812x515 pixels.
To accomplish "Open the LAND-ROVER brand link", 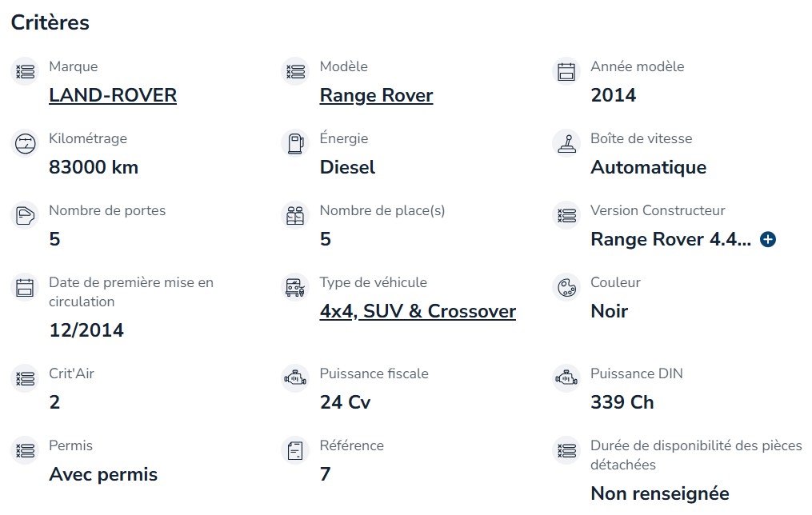I will (x=113, y=95).
